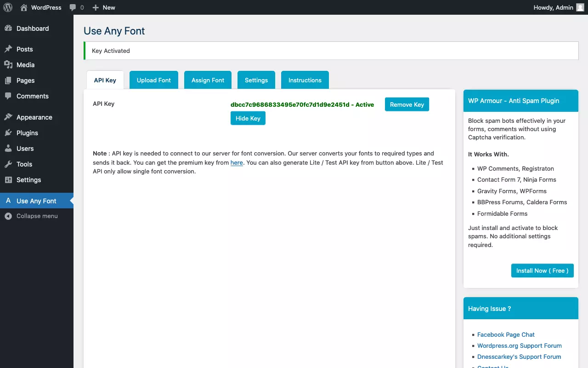Open Wordpress.org Support Forum link
Viewport: 588px width, 368px height.
(x=520, y=345)
